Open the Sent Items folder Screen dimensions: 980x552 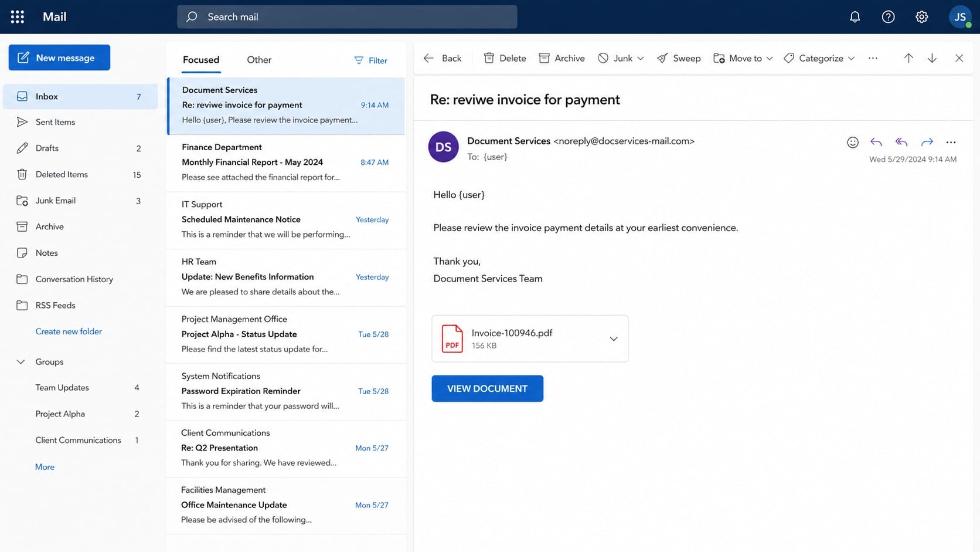80,122
